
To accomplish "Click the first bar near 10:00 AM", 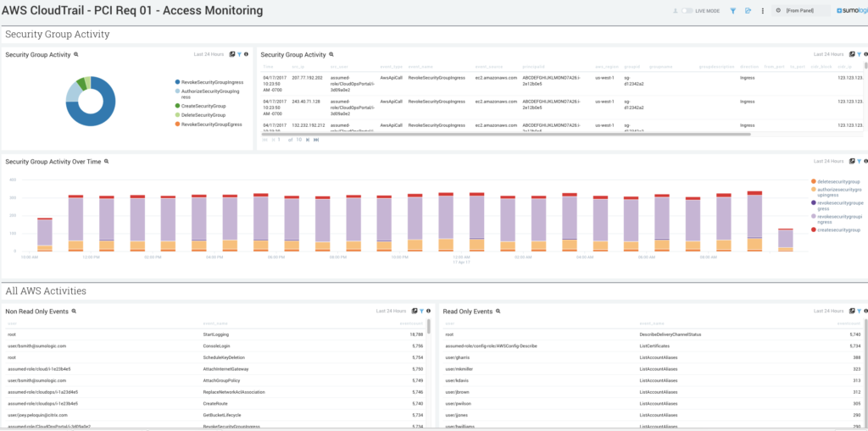I will [x=45, y=235].
